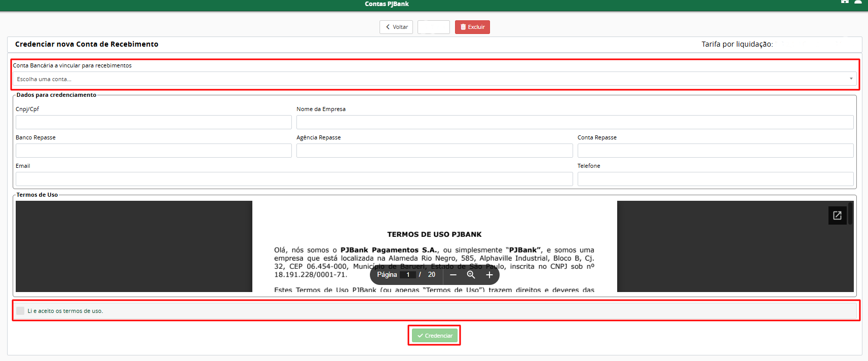
Task: Click the Nome da Empresa field
Action: pos(575,122)
